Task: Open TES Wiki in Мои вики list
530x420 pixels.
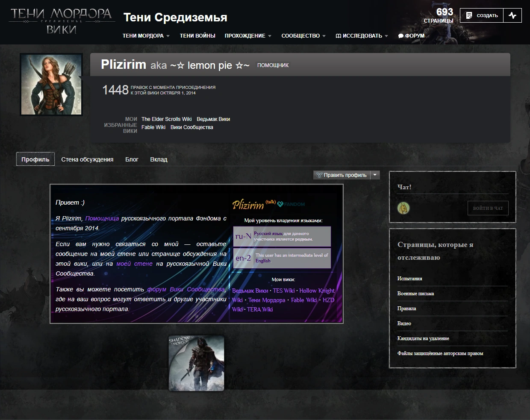Action: point(284,291)
